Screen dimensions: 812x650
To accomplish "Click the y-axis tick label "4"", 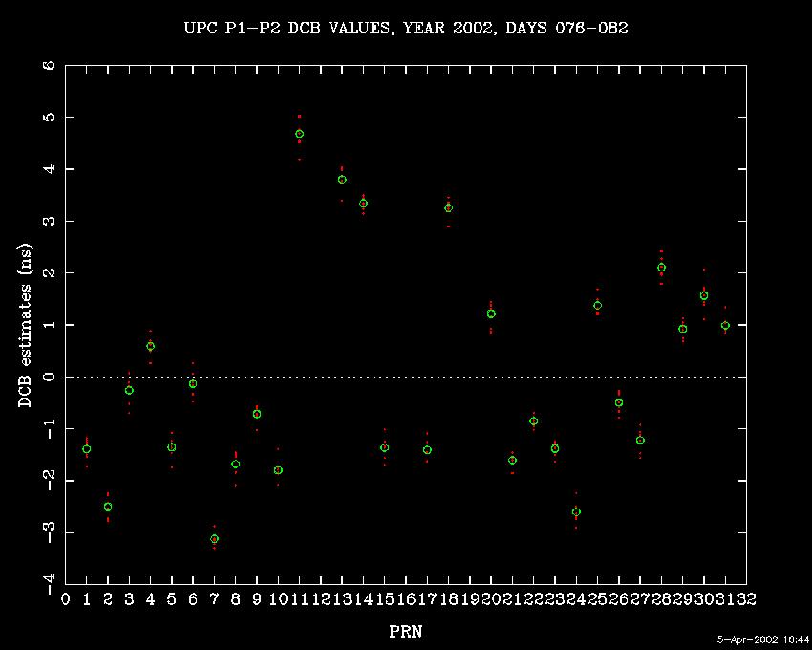I will pos(49,169).
